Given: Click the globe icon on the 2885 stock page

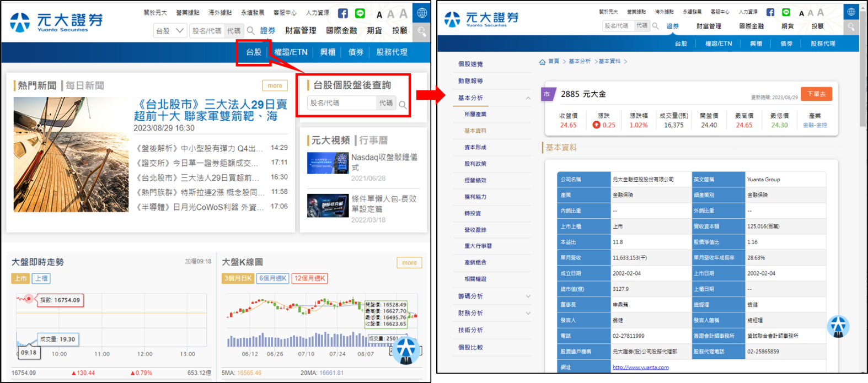Looking at the screenshot, I should (851, 11).
